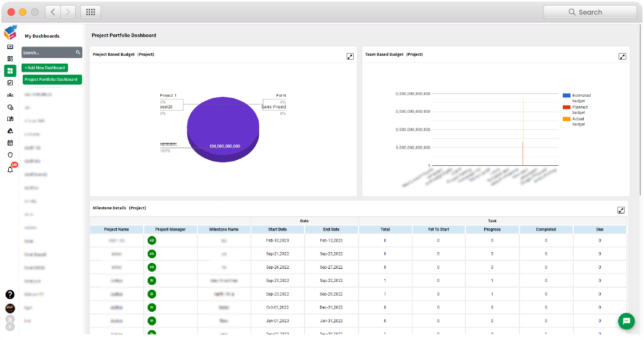Select the green Dashboards icon in sidebar

point(10,70)
